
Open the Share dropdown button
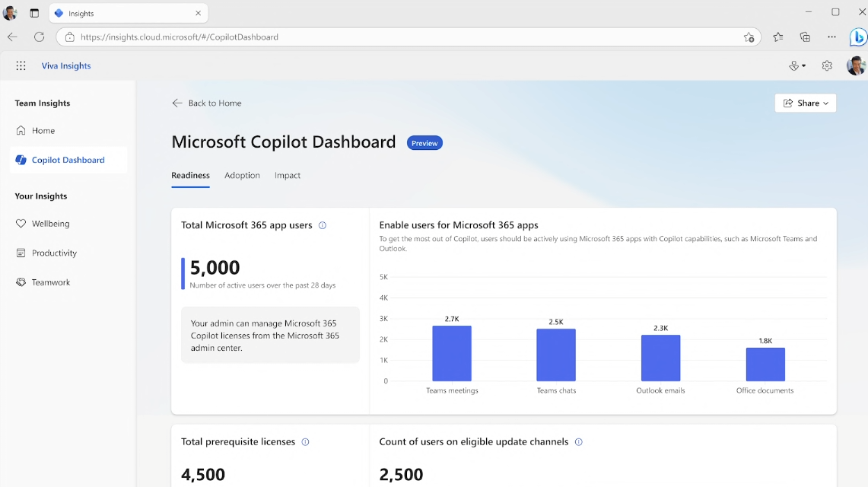point(806,103)
